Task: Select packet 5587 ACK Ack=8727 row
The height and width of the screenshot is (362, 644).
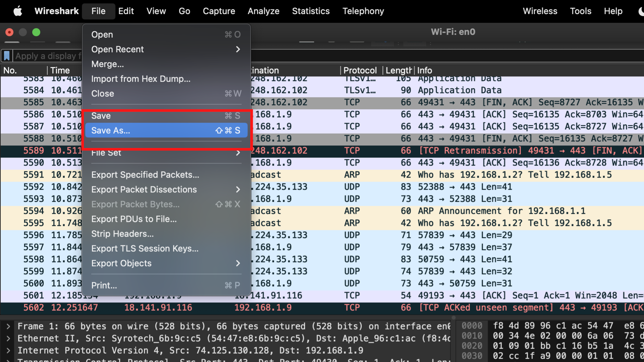Action: coord(447,126)
